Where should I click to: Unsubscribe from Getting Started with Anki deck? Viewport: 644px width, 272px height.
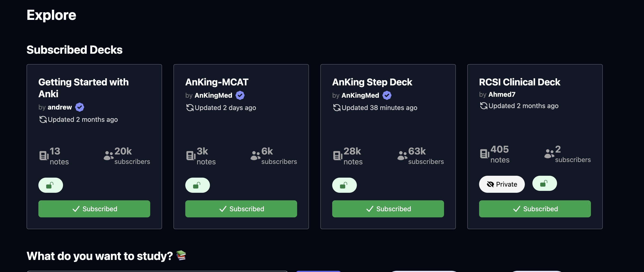pyautogui.click(x=94, y=209)
